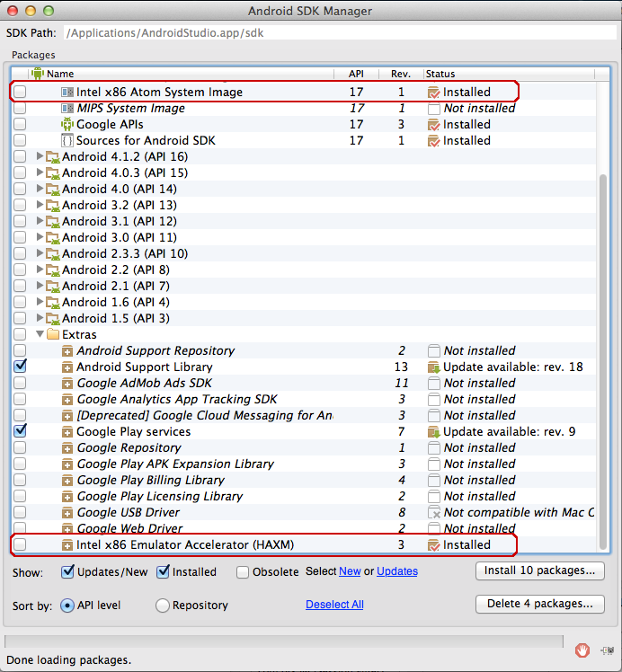Select the Google Play Billing Library row
This screenshot has width=622, height=672.
pos(303,481)
